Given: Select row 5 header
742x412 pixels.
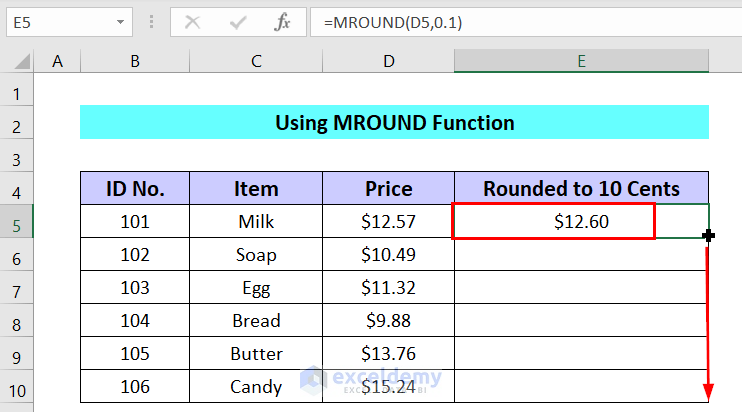Looking at the screenshot, I should 16,221.
